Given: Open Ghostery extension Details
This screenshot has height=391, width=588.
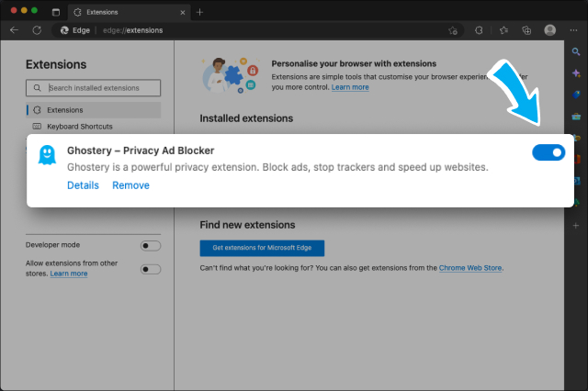Looking at the screenshot, I should pos(83,185).
